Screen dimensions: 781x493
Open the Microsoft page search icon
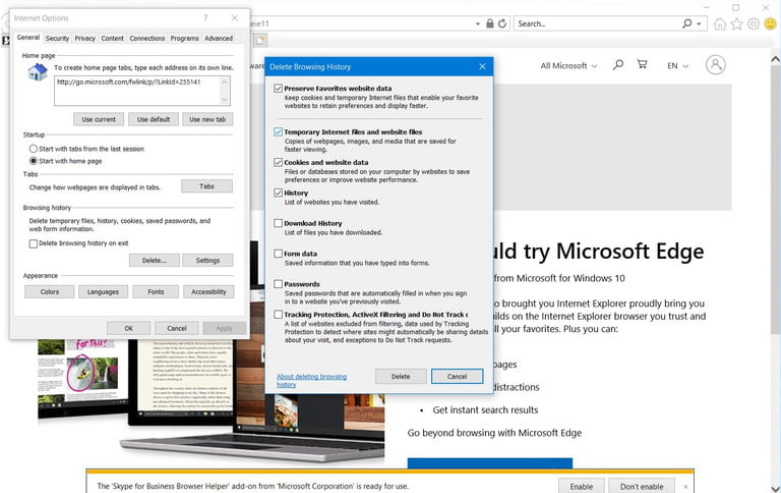click(618, 65)
